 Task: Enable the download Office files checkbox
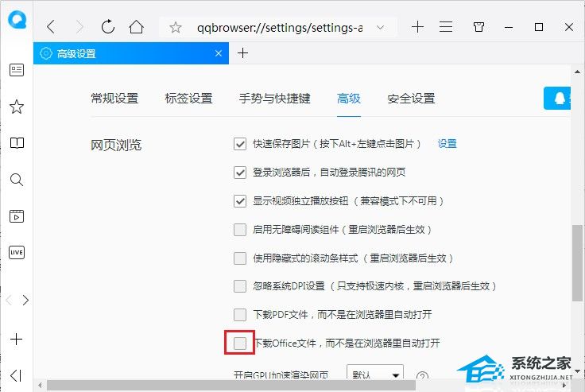240,343
